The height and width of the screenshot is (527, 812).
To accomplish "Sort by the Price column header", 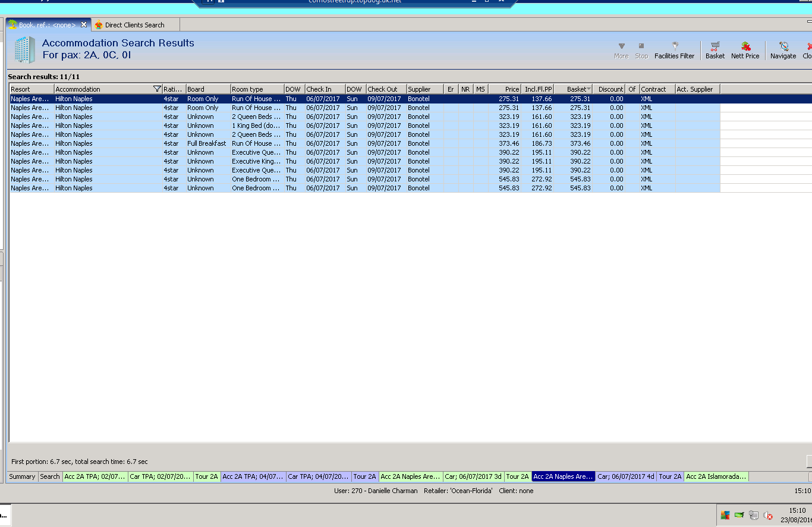I will point(511,89).
